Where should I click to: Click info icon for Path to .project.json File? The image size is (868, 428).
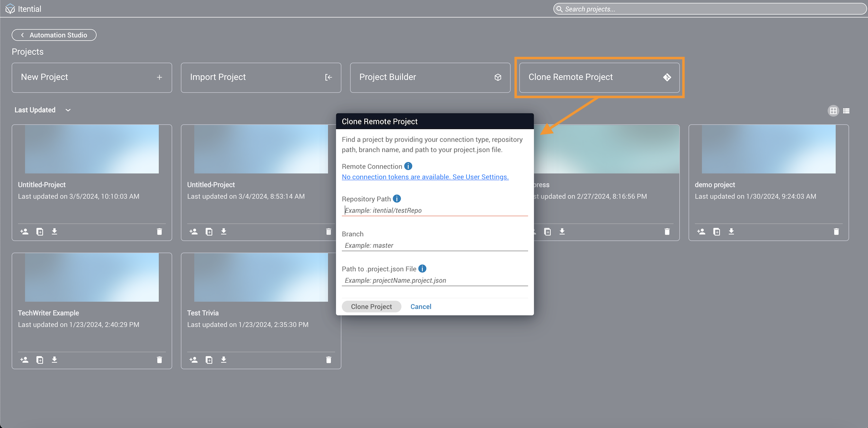422,269
